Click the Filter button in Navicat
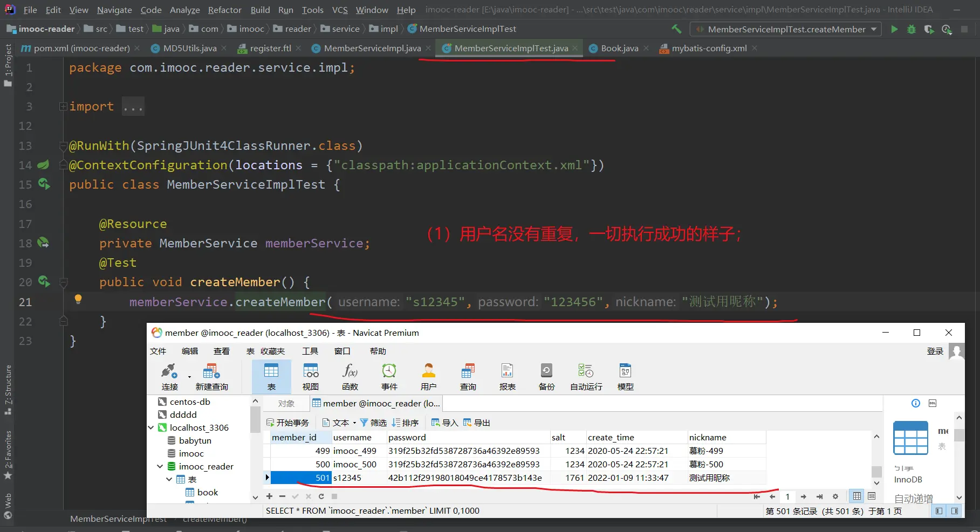The image size is (980, 532). [x=373, y=423]
